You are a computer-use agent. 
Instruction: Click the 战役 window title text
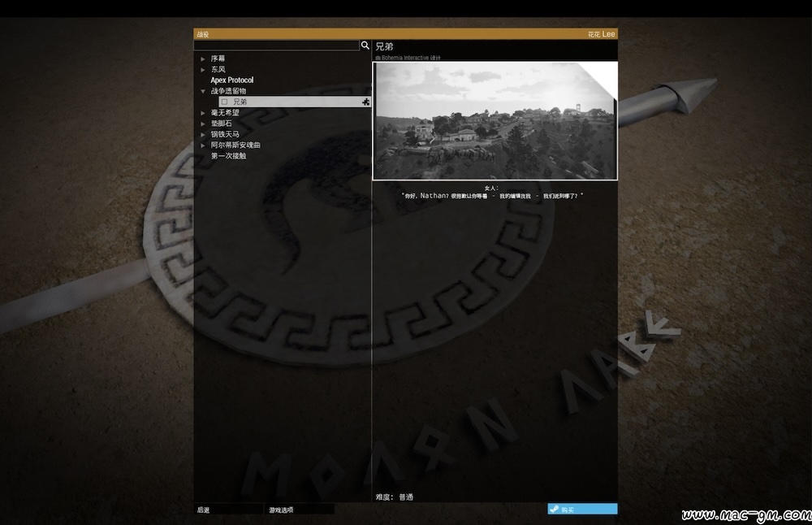coord(202,35)
